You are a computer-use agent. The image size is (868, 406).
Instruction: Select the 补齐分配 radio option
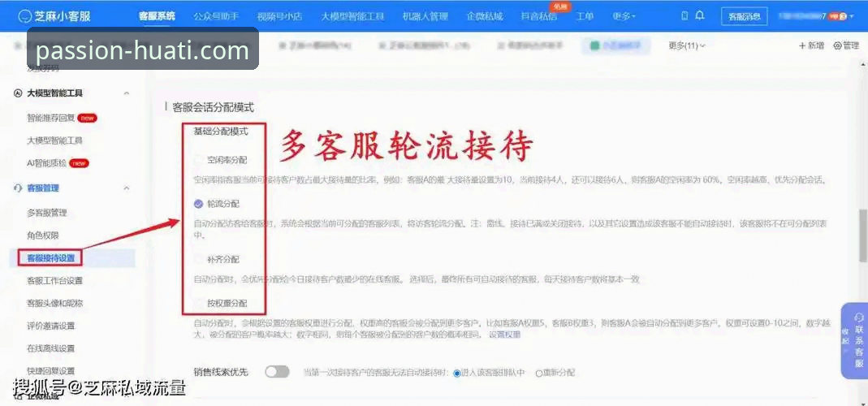(198, 259)
